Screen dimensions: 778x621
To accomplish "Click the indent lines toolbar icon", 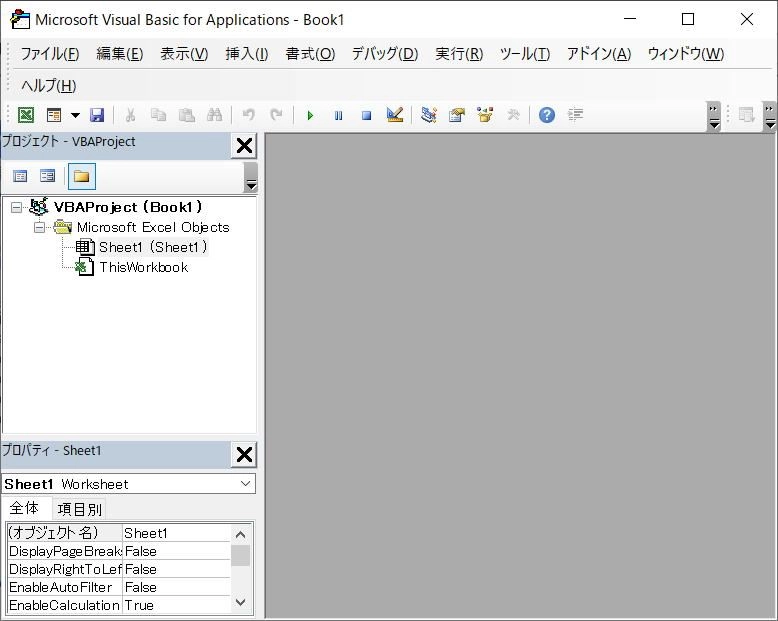I will pyautogui.click(x=576, y=115).
